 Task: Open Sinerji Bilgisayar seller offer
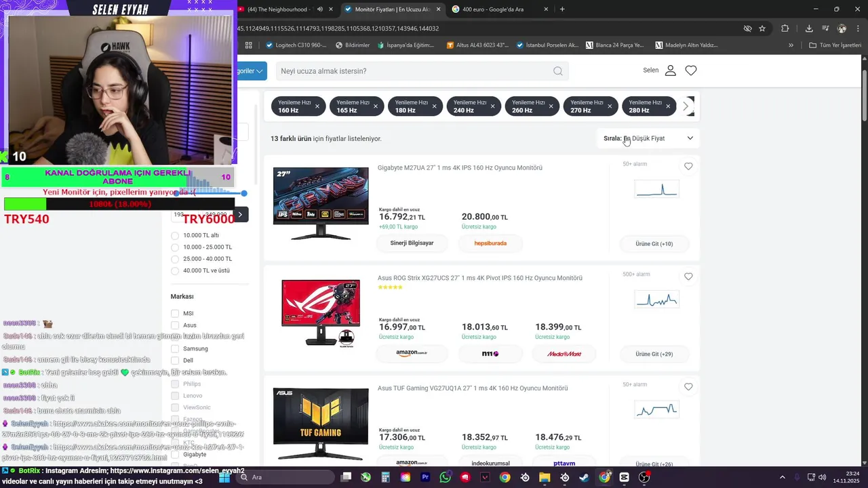[412, 243]
